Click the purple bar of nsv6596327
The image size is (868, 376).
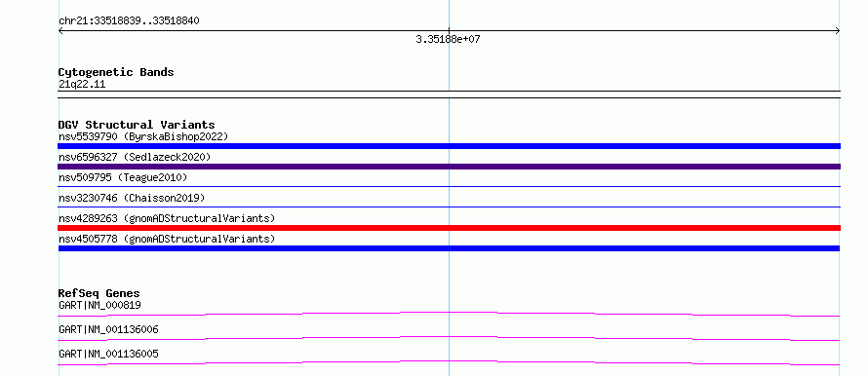[449, 167]
